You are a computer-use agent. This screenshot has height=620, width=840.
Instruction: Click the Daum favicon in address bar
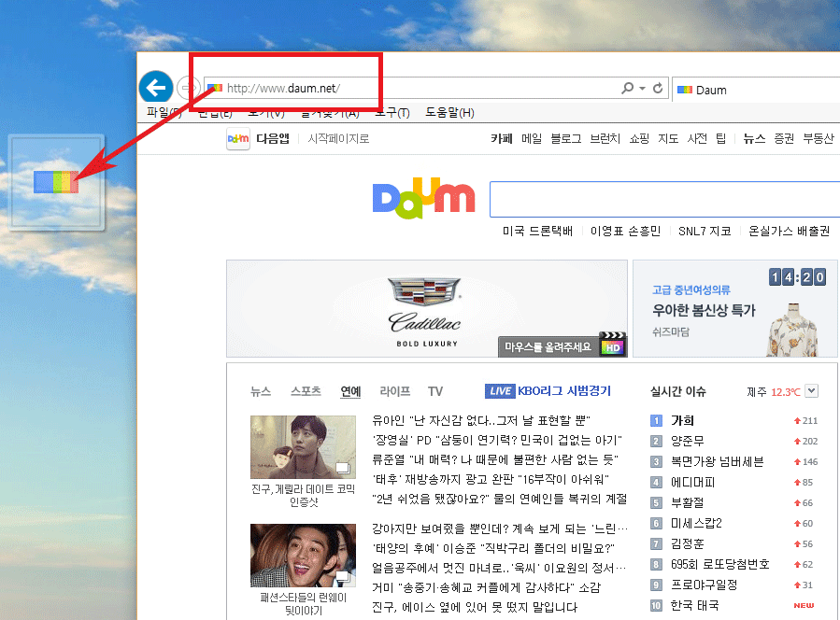click(x=215, y=88)
